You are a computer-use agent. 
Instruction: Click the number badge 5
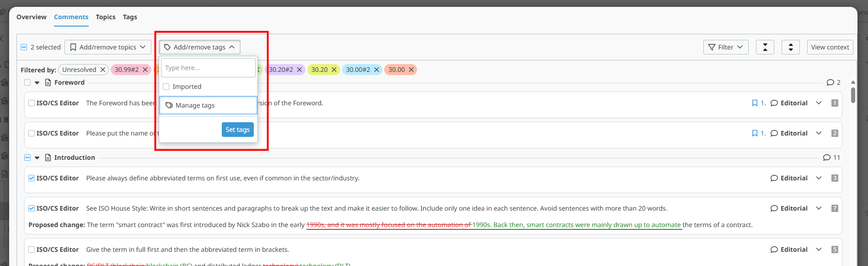point(835,250)
